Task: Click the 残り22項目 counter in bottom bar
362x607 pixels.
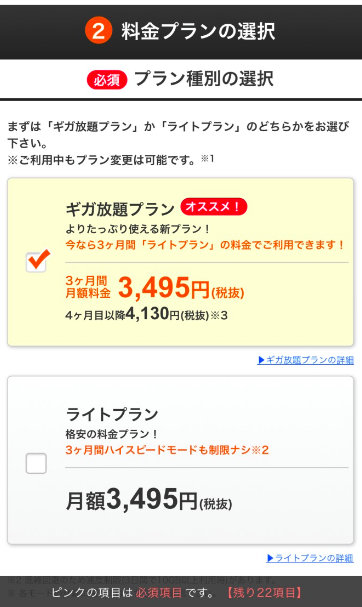Action: tap(264, 592)
